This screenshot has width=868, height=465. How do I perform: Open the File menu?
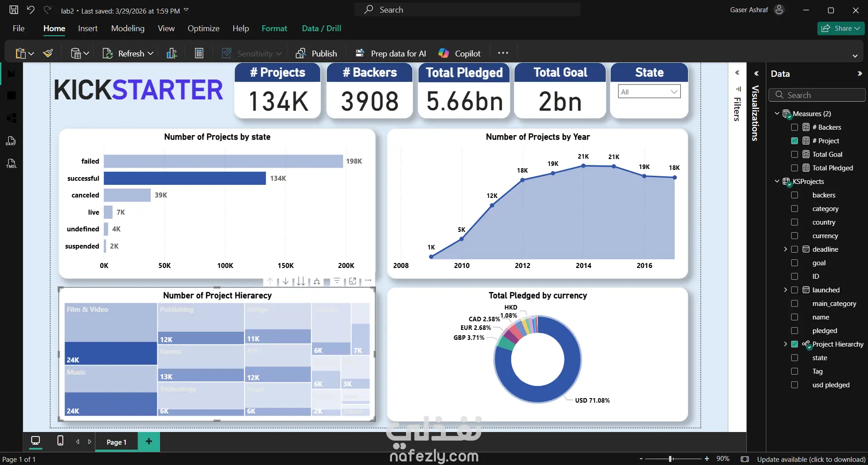pyautogui.click(x=19, y=28)
